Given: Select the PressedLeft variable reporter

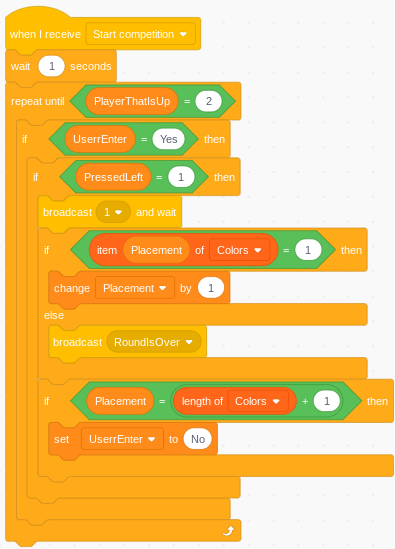Looking at the screenshot, I should pos(113,177).
